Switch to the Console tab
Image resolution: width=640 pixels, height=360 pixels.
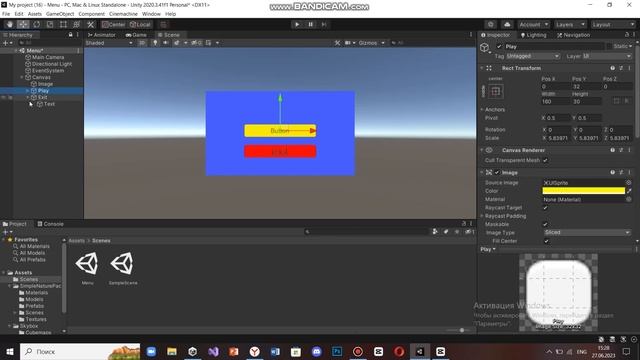(x=50, y=224)
